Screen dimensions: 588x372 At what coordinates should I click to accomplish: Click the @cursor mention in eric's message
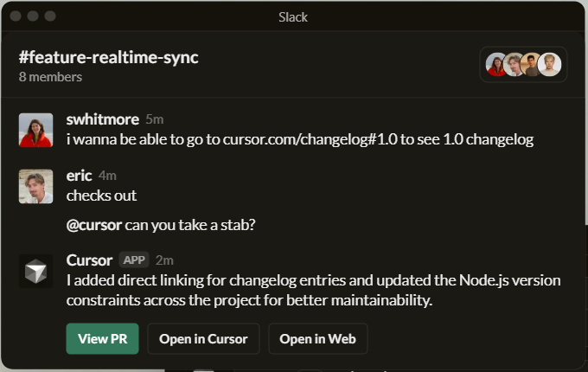tap(93, 226)
